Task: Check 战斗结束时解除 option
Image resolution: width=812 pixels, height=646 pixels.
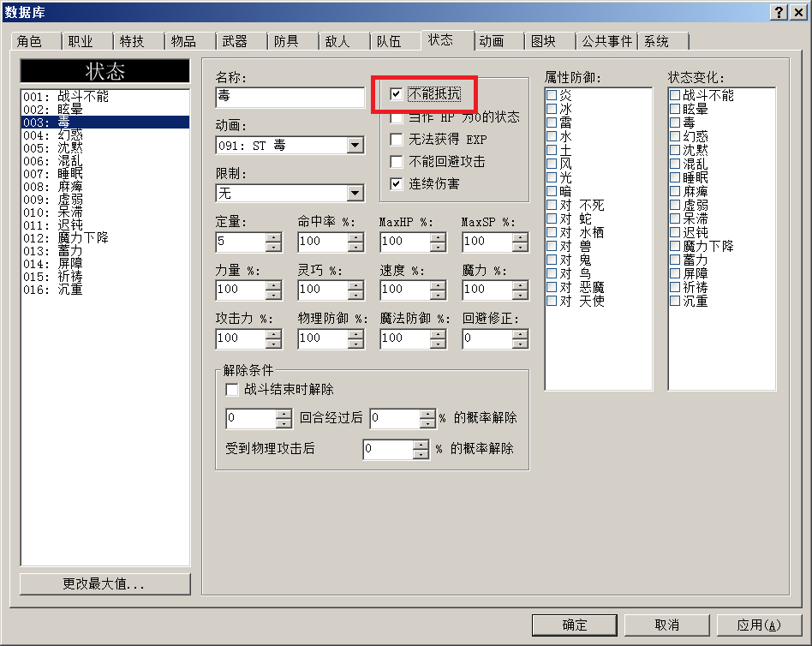Action: 232,390
